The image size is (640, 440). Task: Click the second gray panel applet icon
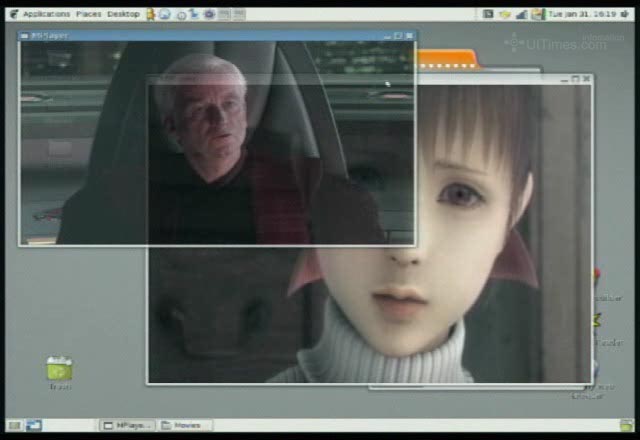[x=239, y=14]
